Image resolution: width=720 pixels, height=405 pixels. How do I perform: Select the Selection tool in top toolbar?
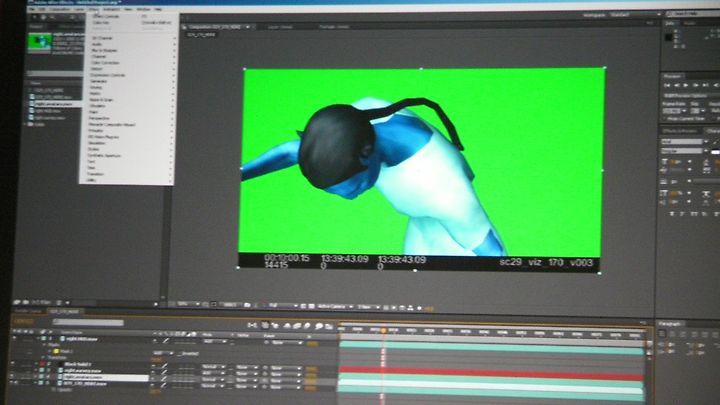(x=34, y=17)
